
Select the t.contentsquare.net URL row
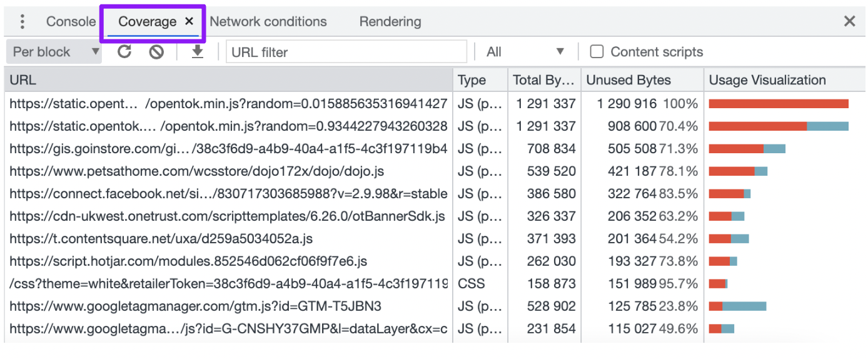point(161,238)
